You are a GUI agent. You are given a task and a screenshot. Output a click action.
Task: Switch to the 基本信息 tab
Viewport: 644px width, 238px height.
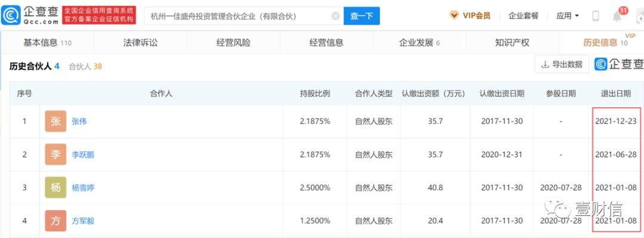[x=48, y=42]
